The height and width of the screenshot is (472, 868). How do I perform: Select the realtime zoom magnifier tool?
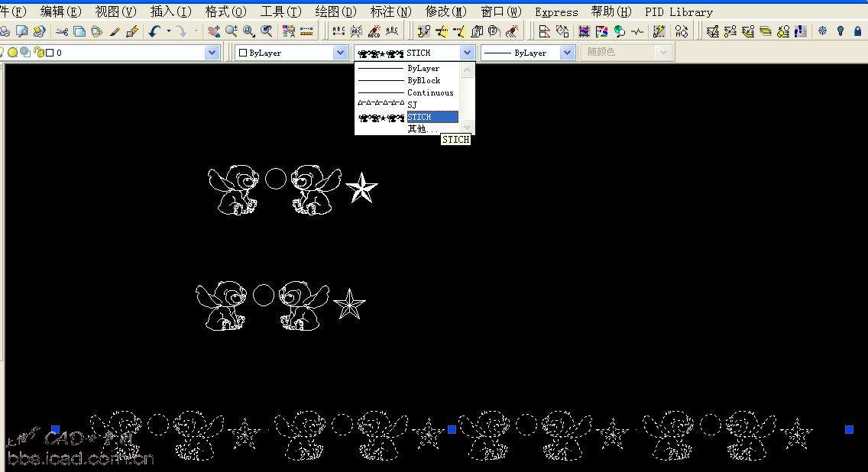tap(232, 31)
